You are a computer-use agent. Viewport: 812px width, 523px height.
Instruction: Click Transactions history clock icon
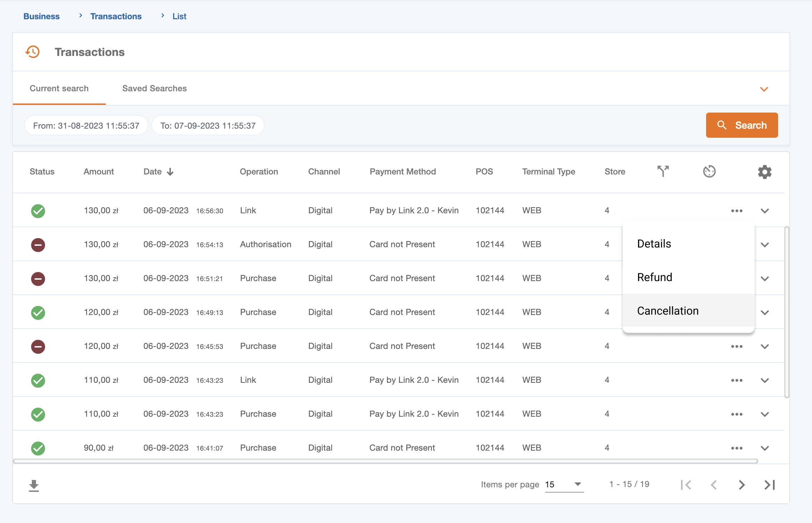tap(33, 52)
